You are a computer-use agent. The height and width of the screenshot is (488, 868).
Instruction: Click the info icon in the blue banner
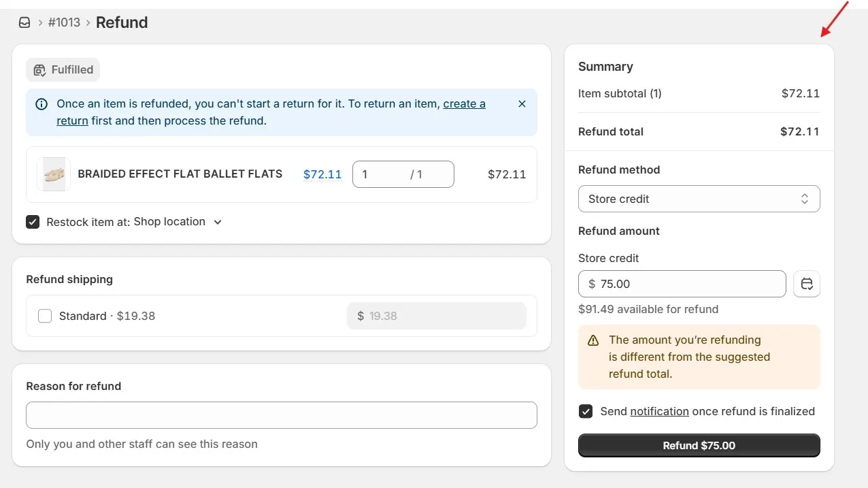tap(41, 104)
